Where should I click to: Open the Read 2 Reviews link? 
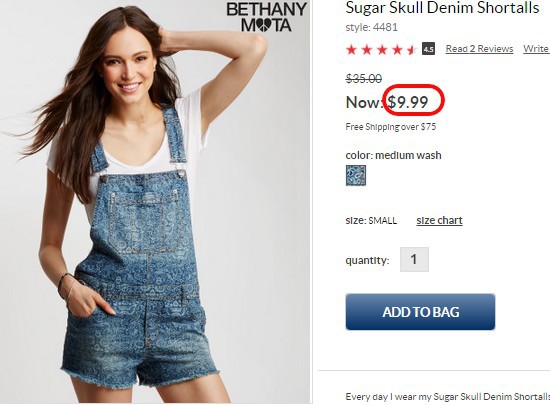(479, 49)
